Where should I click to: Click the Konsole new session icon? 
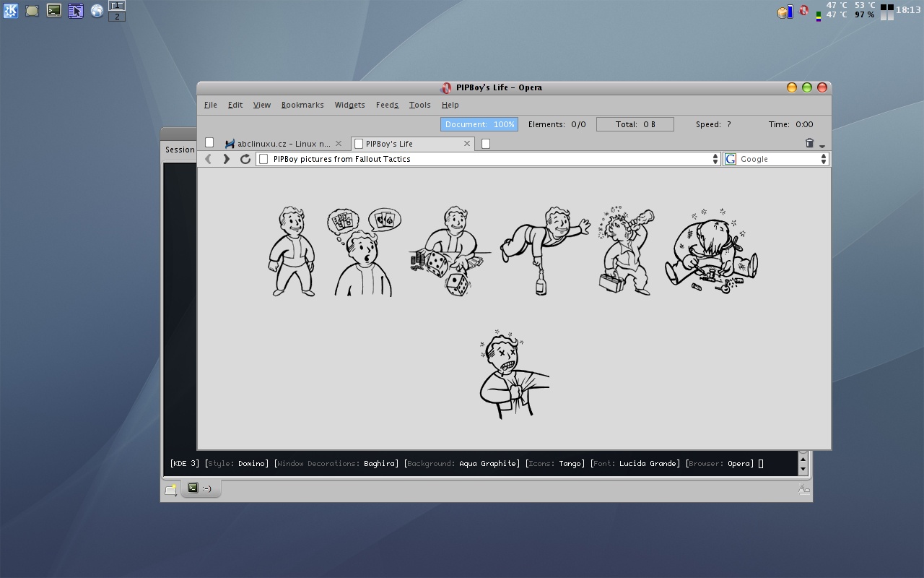pos(170,490)
